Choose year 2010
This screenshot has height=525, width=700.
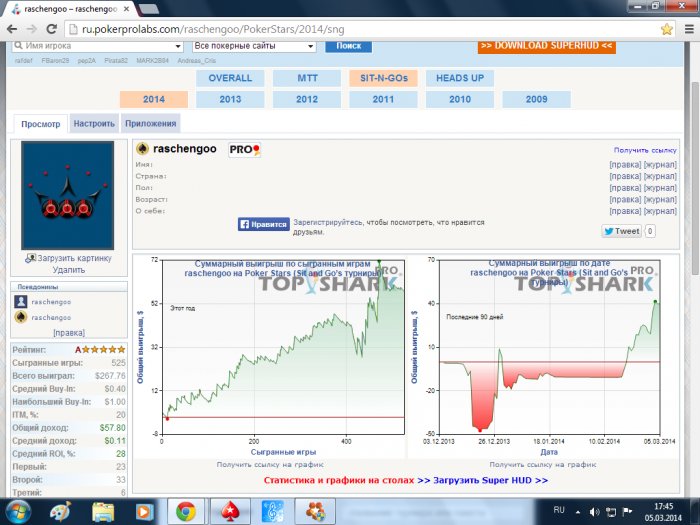pos(460,99)
